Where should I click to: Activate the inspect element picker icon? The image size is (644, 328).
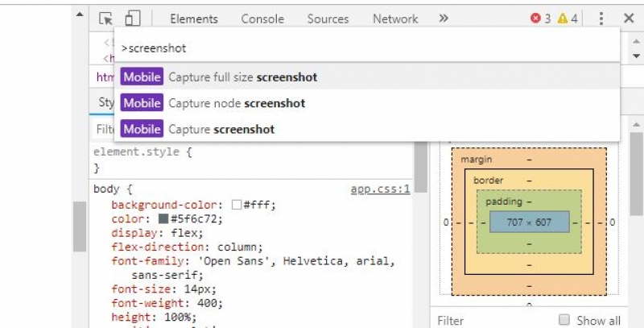tap(105, 18)
